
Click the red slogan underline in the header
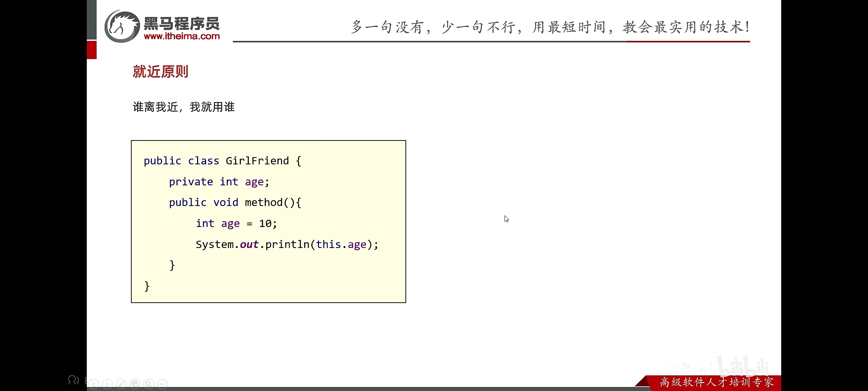pyautogui.click(x=688, y=42)
